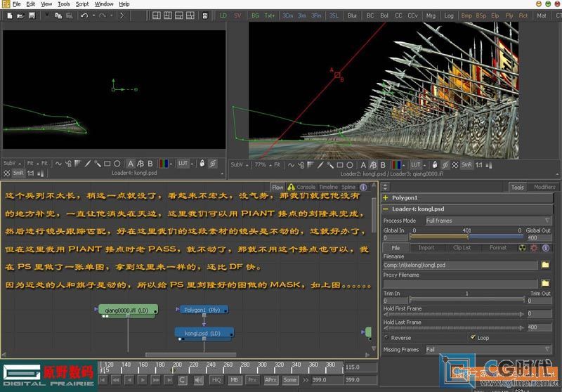Image resolution: width=562 pixels, height=392 pixels.
Task: Toggle lock icon in right viewer toolbar
Action: click(435, 165)
